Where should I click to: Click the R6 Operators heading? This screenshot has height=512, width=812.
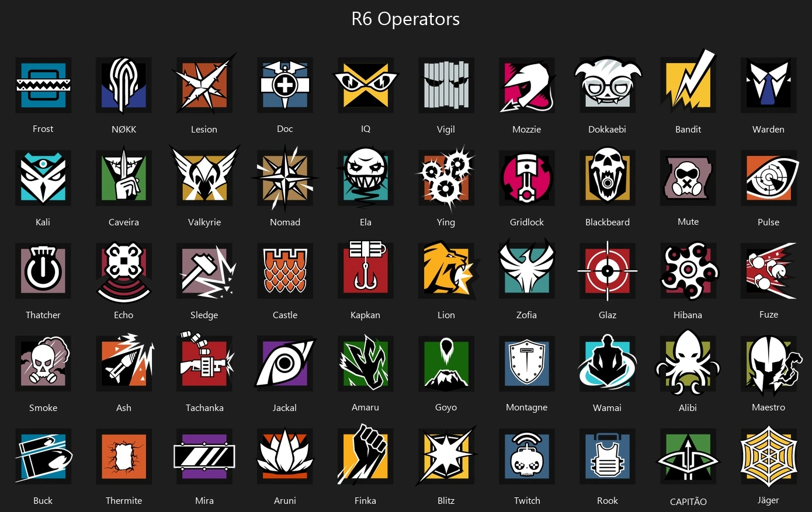tap(405, 19)
